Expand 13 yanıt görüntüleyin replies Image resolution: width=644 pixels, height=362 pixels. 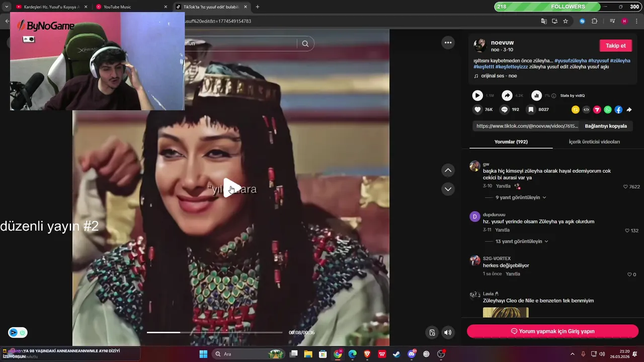[522, 241]
